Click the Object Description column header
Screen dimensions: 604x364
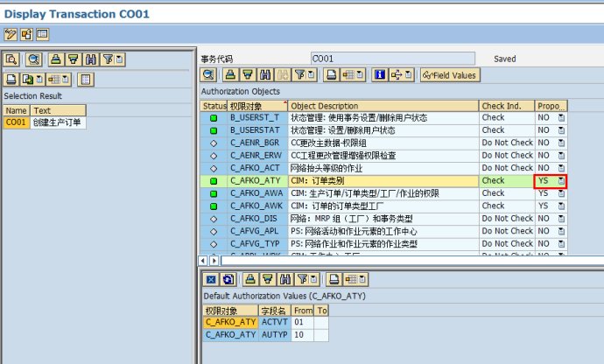383,106
